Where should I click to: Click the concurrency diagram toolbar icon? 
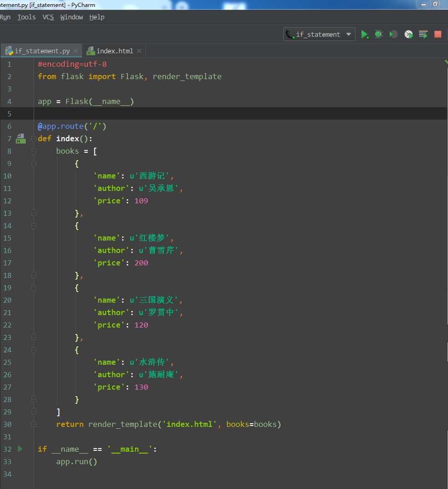click(x=423, y=35)
